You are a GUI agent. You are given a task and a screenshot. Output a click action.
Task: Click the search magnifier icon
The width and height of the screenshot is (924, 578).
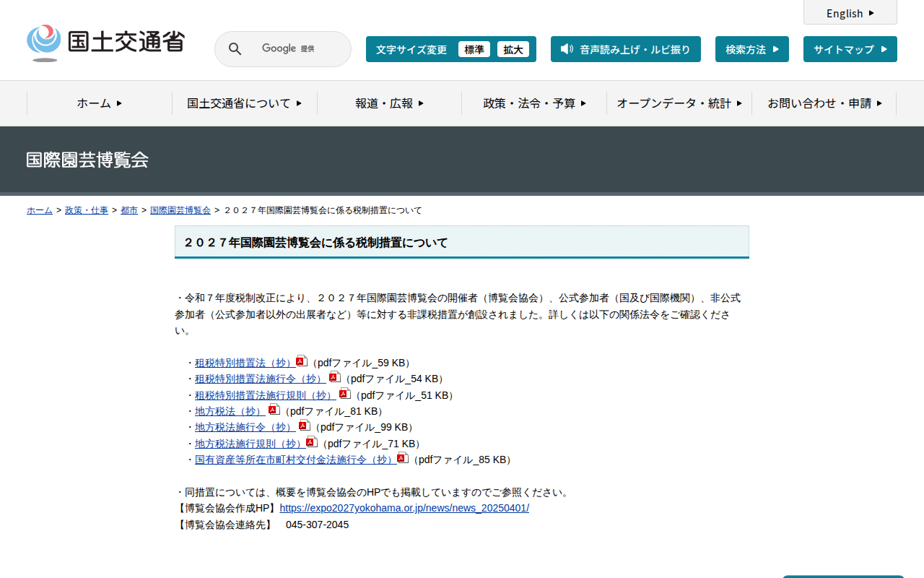(x=235, y=49)
